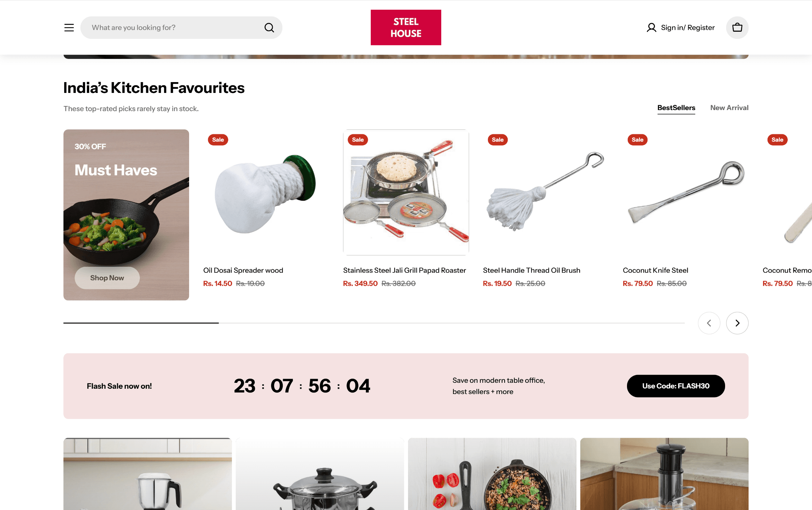Open Stainless Steel Jali Grill Papad Roaster image

[406, 193]
